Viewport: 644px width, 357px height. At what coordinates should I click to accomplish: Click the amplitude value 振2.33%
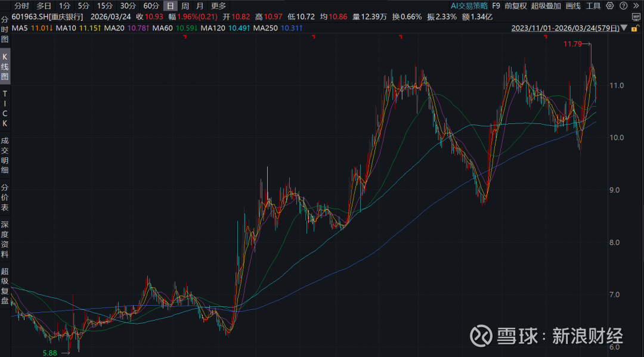tap(442, 17)
